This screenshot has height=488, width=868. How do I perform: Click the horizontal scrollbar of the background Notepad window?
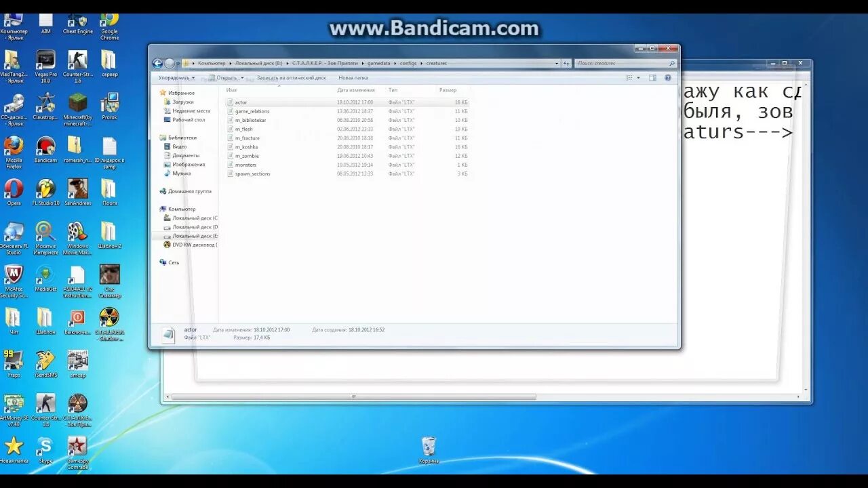353,397
